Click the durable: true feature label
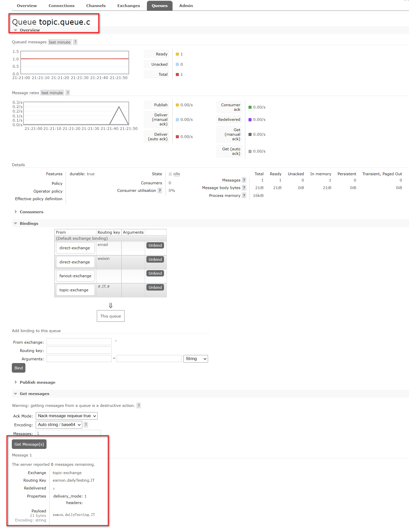The image size is (409, 532). point(82,174)
